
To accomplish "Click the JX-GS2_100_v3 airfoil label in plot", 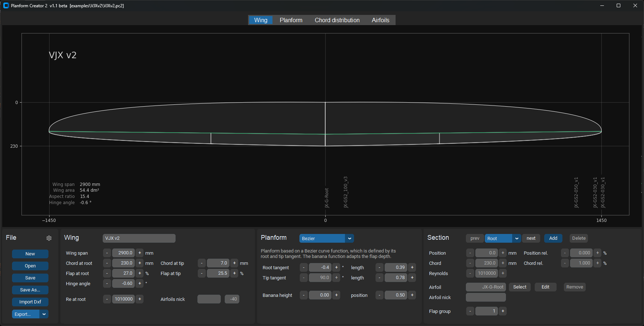I will (346, 192).
